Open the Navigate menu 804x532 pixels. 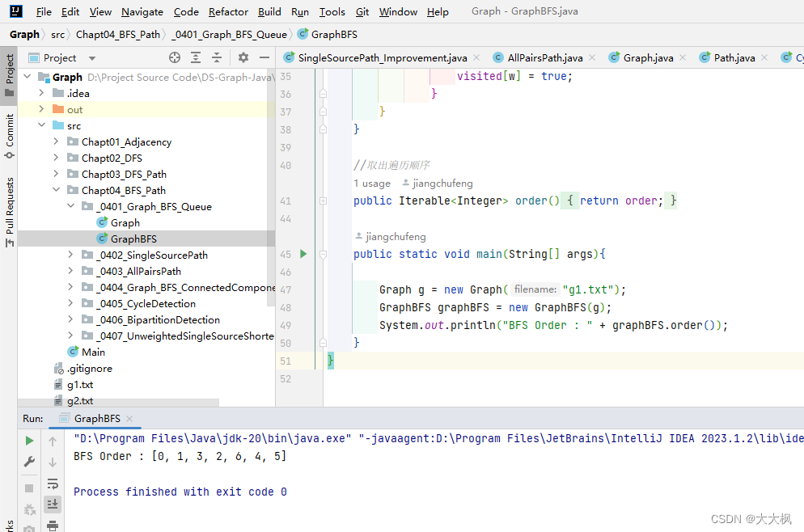coord(142,11)
